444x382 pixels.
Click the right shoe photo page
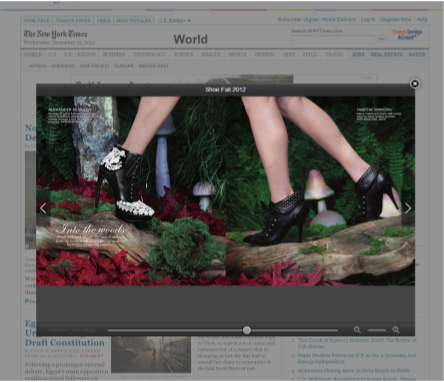[320, 191]
